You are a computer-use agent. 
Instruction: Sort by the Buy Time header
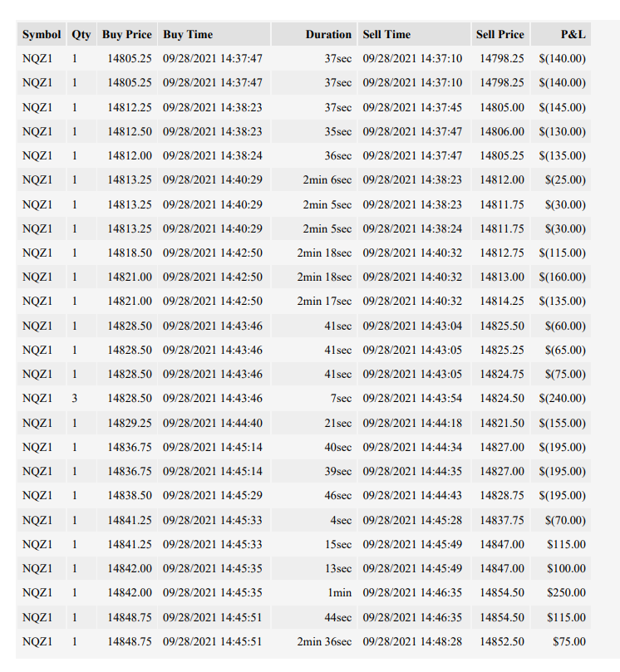tap(214, 34)
